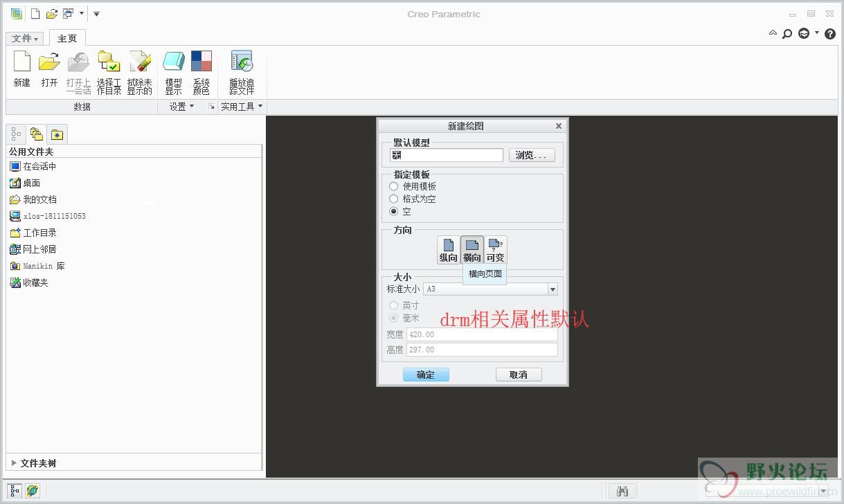Select 我的文档 folder entry
Screen dimensions: 844x504
click(x=33, y=199)
